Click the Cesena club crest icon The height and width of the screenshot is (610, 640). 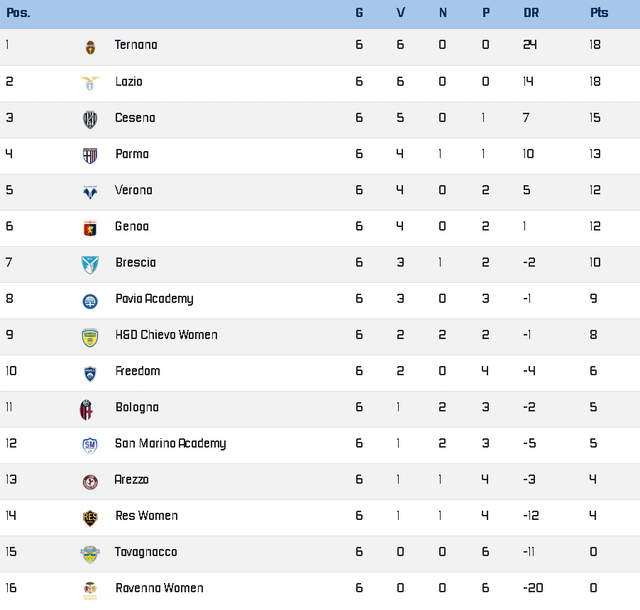point(90,119)
